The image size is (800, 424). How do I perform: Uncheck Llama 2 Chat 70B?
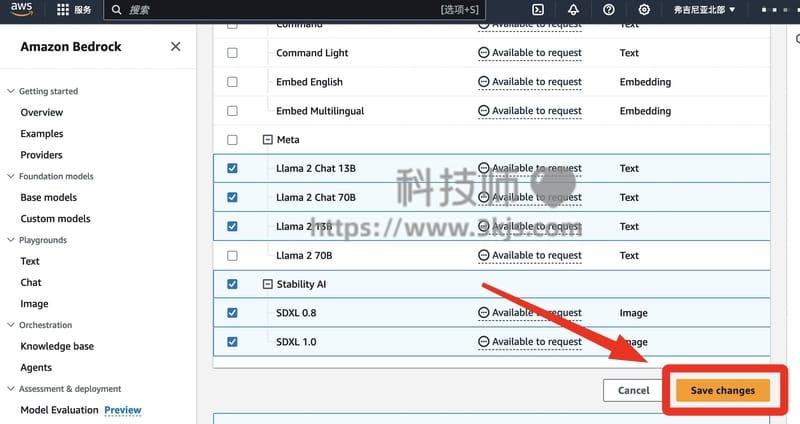tap(232, 197)
